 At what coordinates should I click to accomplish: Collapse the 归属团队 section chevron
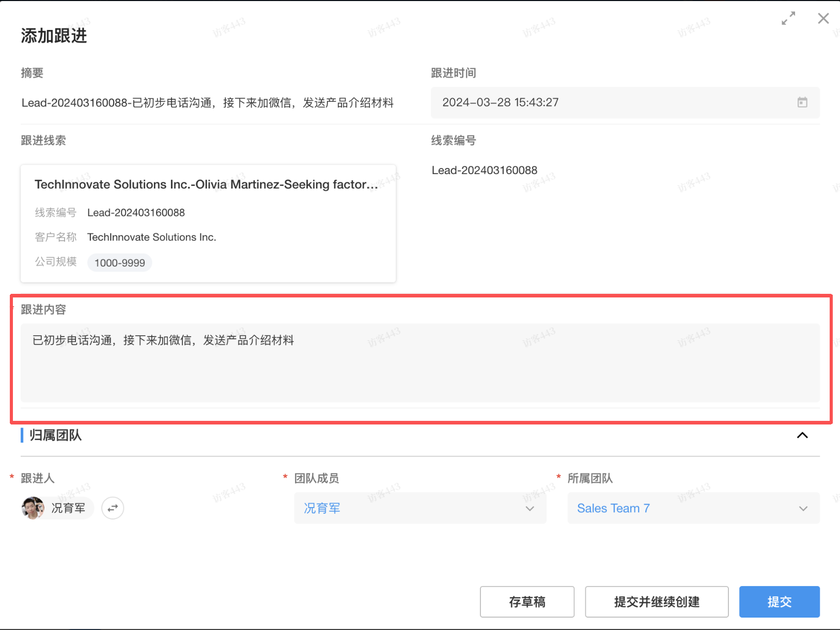click(x=802, y=435)
